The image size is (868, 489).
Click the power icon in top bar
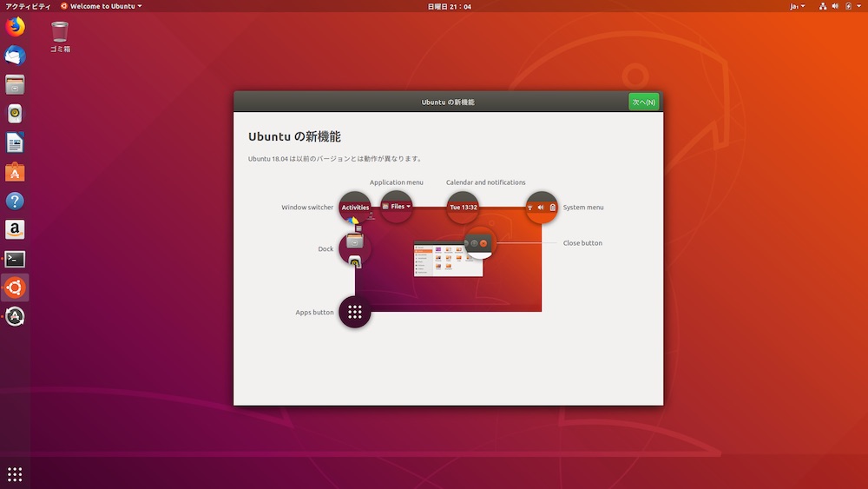pyautogui.click(x=849, y=6)
